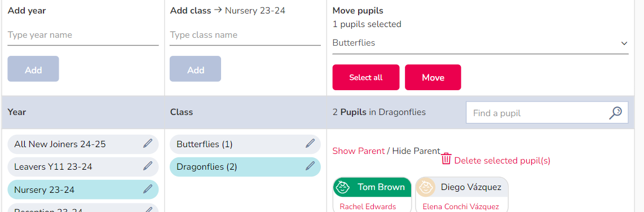Click pencil icon next to Dragonflies class
Image resolution: width=644 pixels, height=212 pixels.
point(310,166)
